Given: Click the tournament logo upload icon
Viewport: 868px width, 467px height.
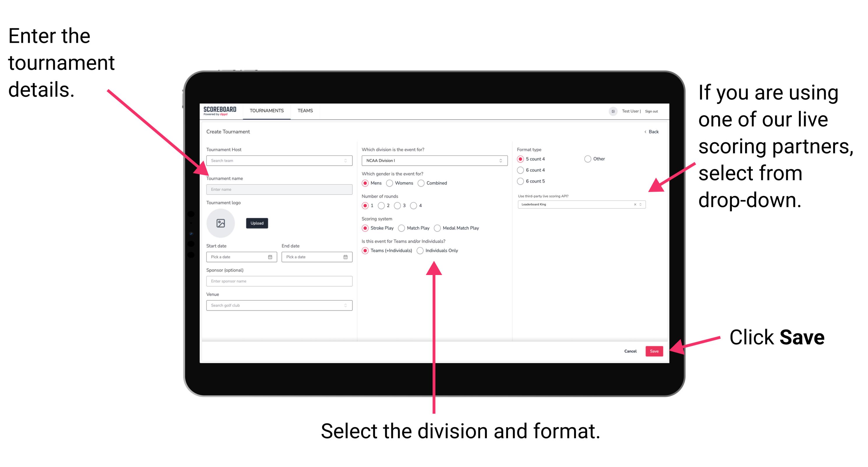Looking at the screenshot, I should (x=221, y=223).
